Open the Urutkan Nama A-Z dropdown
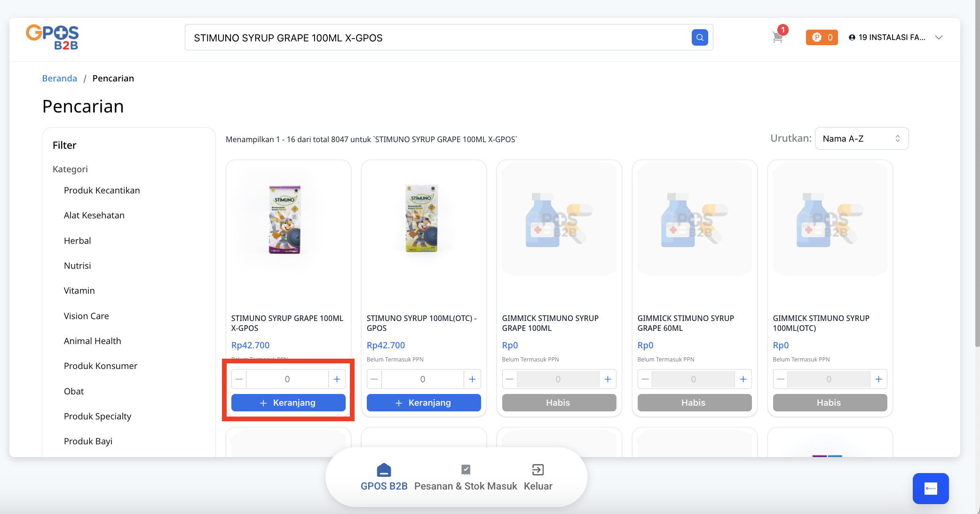The width and height of the screenshot is (980, 514). click(x=861, y=138)
